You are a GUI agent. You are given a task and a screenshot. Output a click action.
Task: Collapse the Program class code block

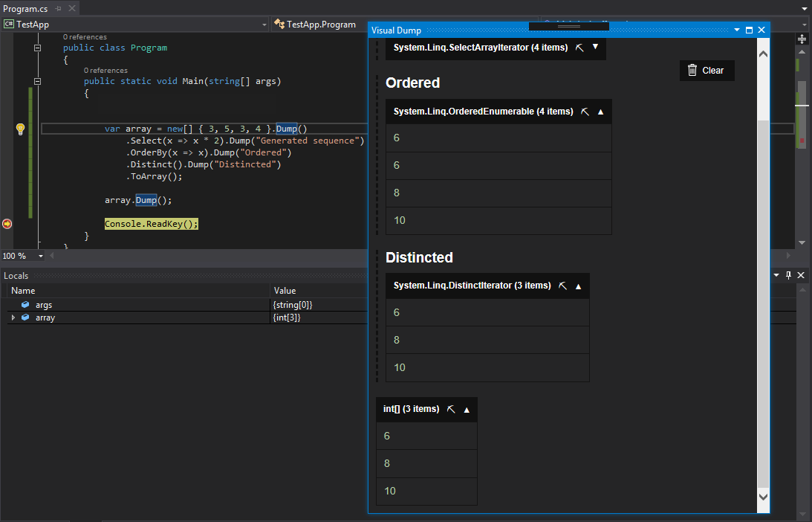[37, 48]
